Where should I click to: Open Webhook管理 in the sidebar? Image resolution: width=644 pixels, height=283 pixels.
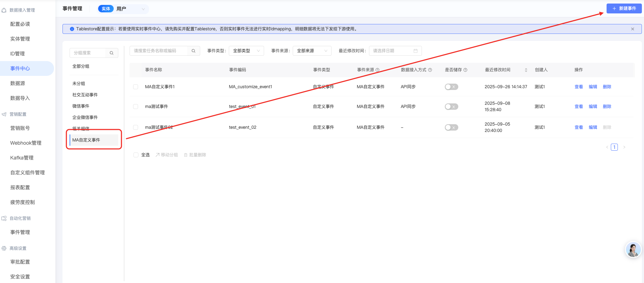pos(26,143)
